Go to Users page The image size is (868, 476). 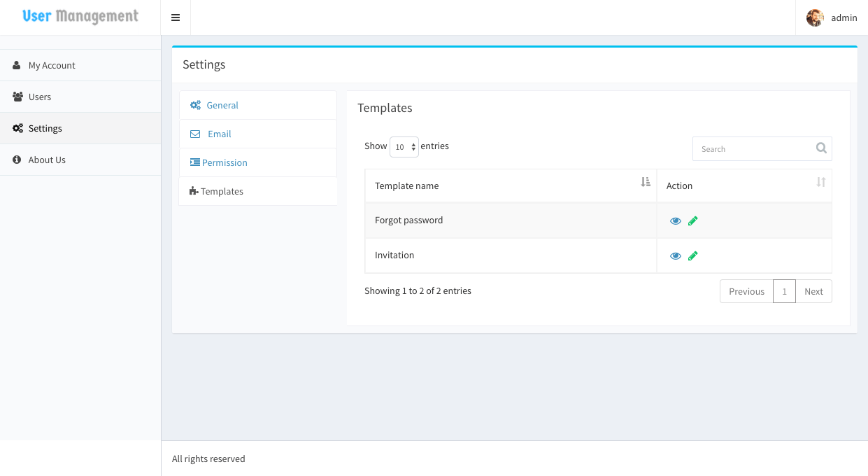pos(80,97)
